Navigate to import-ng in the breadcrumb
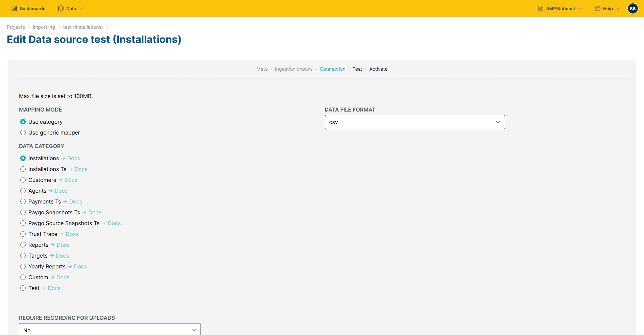 (44, 27)
